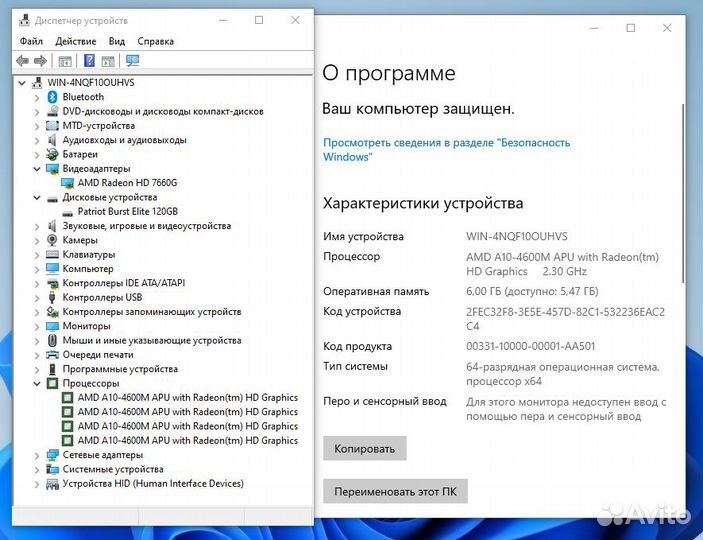Select the last AMD A10-4600M processor entry

pos(187,440)
